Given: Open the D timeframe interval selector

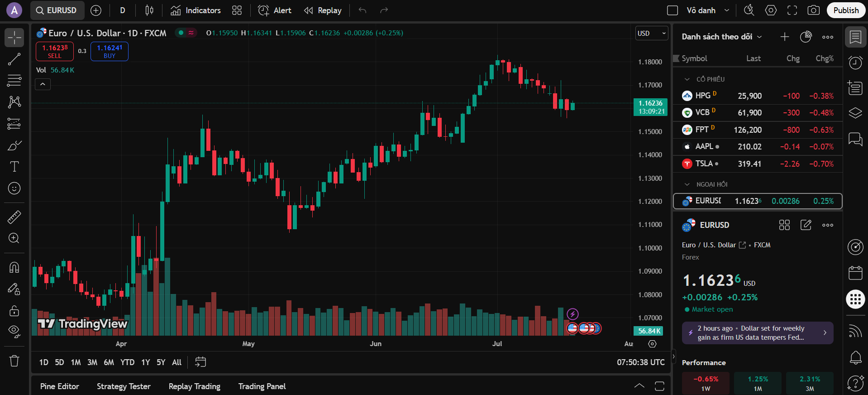Looking at the screenshot, I should [x=123, y=10].
